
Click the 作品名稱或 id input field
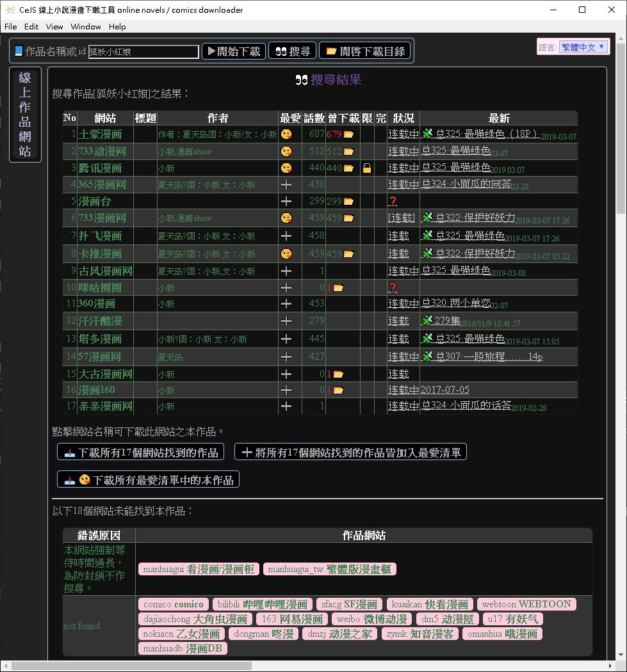click(143, 52)
